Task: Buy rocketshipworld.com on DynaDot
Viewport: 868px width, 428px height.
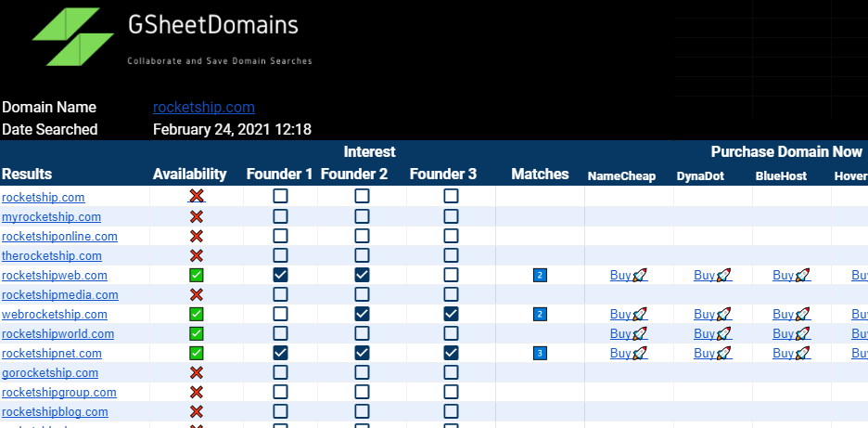Action: point(713,333)
